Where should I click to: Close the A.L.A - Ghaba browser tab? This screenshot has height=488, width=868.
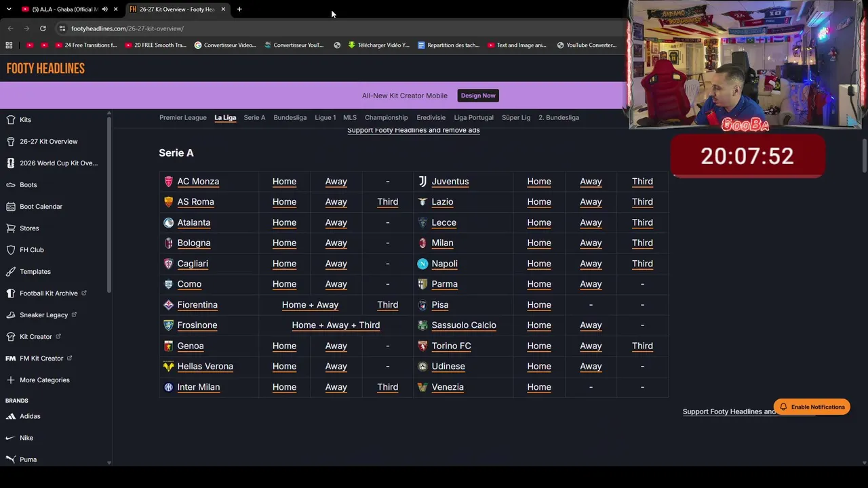pyautogui.click(x=116, y=9)
